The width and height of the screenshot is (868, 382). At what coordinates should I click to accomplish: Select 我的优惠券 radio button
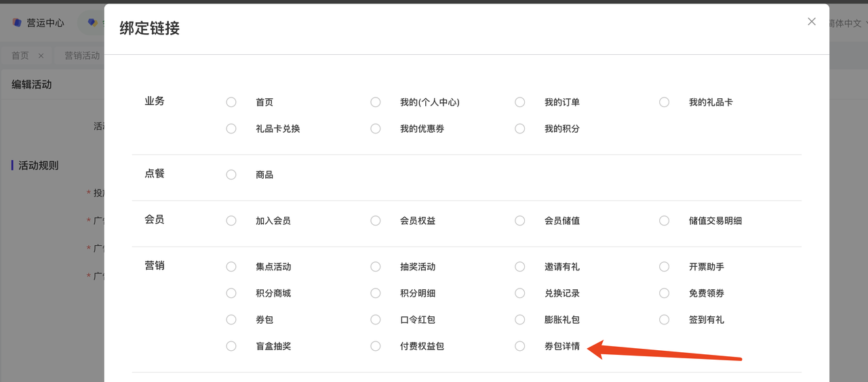376,129
